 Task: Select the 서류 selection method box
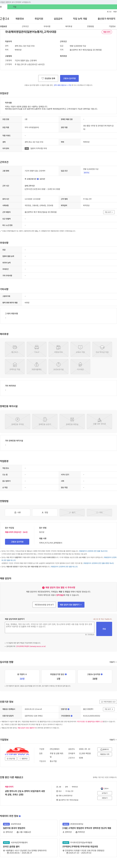[18, 513]
